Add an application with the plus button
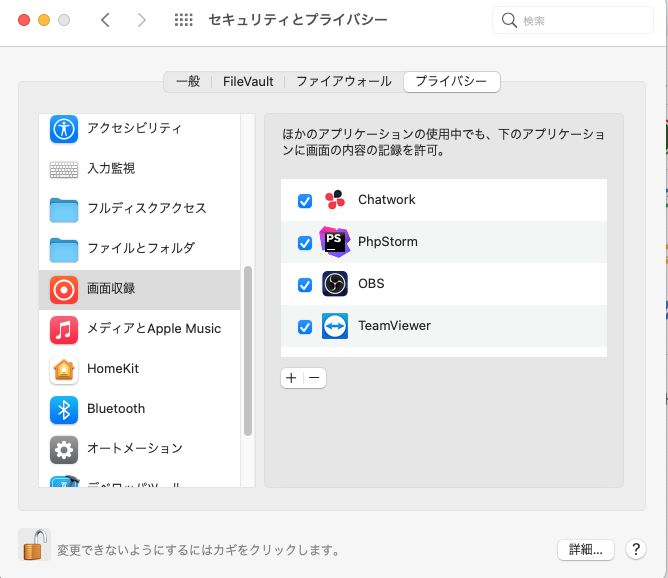 click(x=292, y=378)
